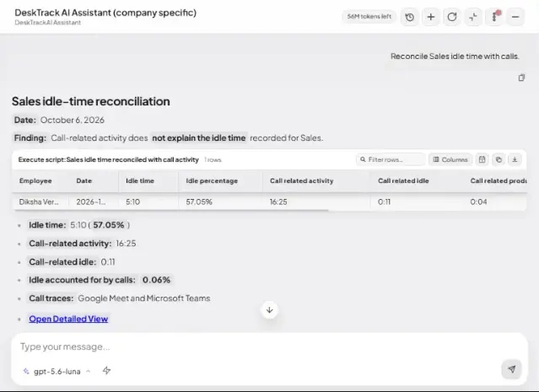Viewport: 539px width, 392px height.
Task: Click the October 6, 2026 date text
Action: click(73, 120)
